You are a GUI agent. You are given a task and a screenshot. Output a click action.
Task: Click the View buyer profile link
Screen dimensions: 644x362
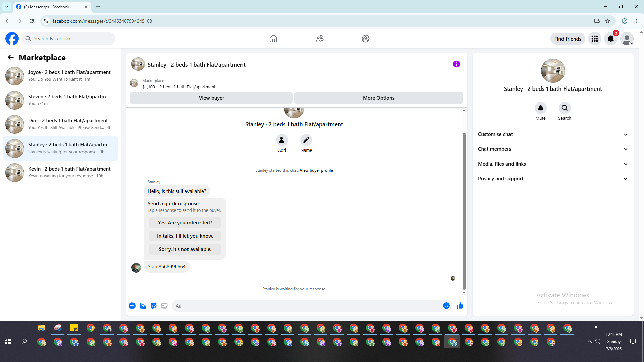click(316, 170)
